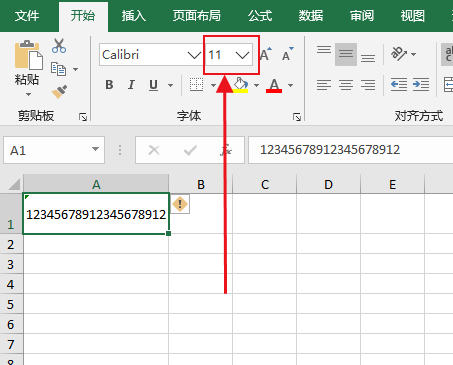The image size is (453, 365).
Task: Switch to the 插入 tab
Action: pyautogui.click(x=134, y=16)
